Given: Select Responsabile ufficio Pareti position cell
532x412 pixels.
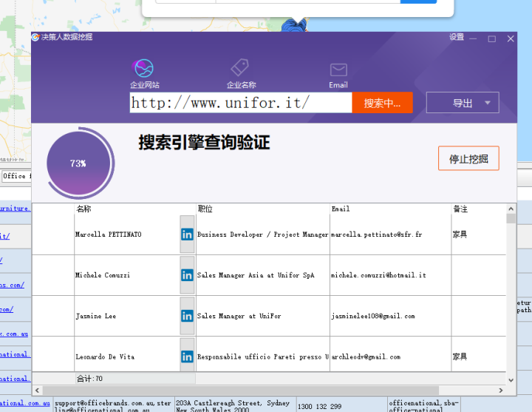Looking at the screenshot, I should point(262,354).
